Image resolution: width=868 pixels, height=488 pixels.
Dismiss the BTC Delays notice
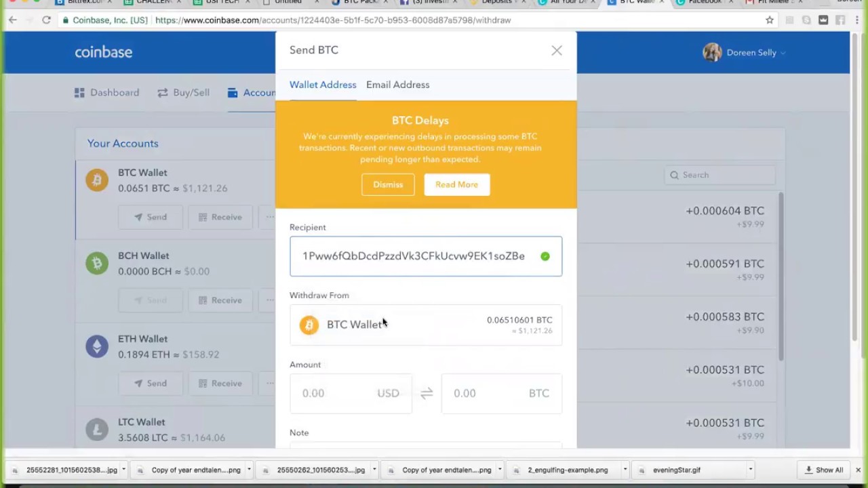(x=388, y=184)
